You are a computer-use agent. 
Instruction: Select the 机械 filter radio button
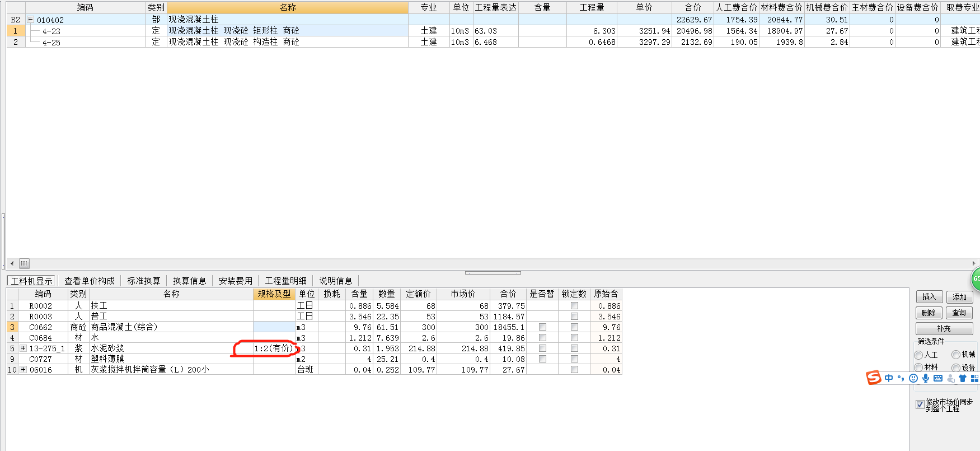956,355
